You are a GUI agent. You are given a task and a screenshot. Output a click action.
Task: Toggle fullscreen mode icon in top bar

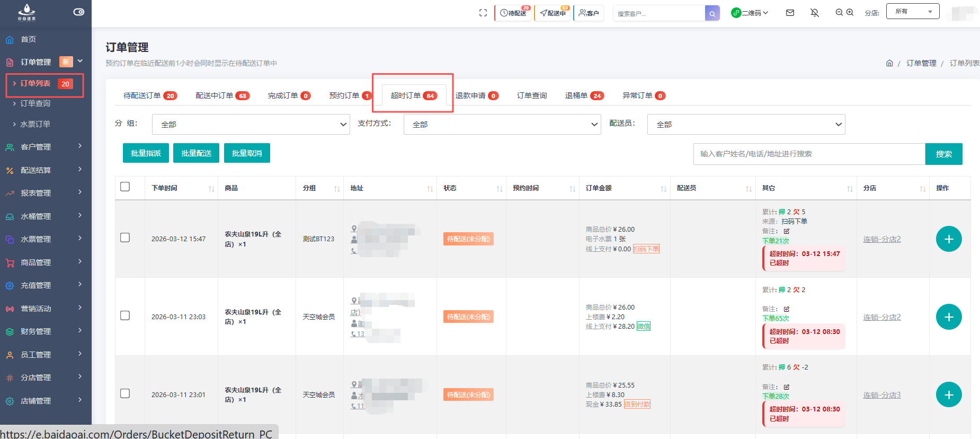[x=483, y=13]
